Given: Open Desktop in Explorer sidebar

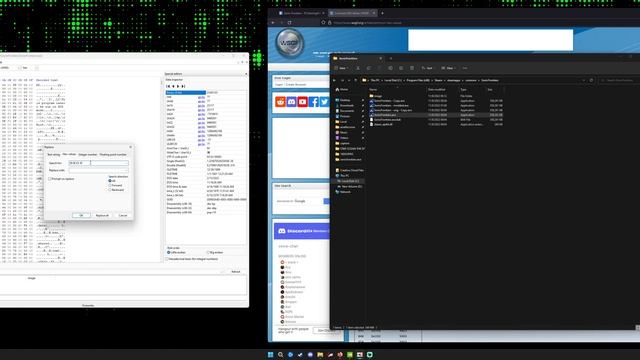Looking at the screenshot, I should tap(343, 100).
